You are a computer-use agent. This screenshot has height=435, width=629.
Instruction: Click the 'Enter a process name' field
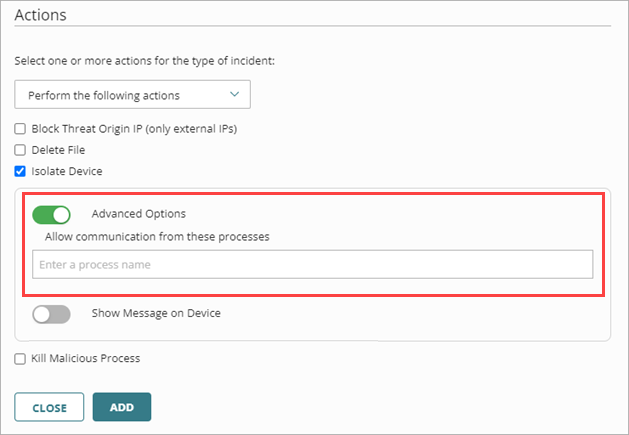pyautogui.click(x=312, y=265)
